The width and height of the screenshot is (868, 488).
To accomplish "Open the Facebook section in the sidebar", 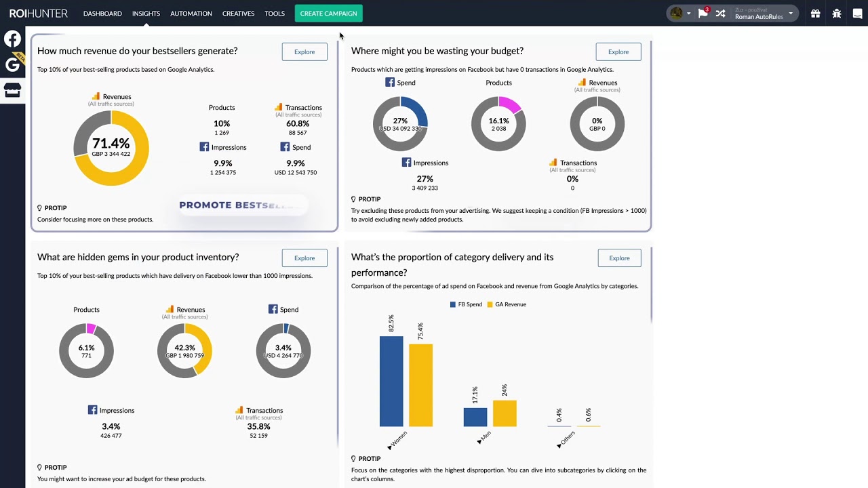I will [x=12, y=39].
